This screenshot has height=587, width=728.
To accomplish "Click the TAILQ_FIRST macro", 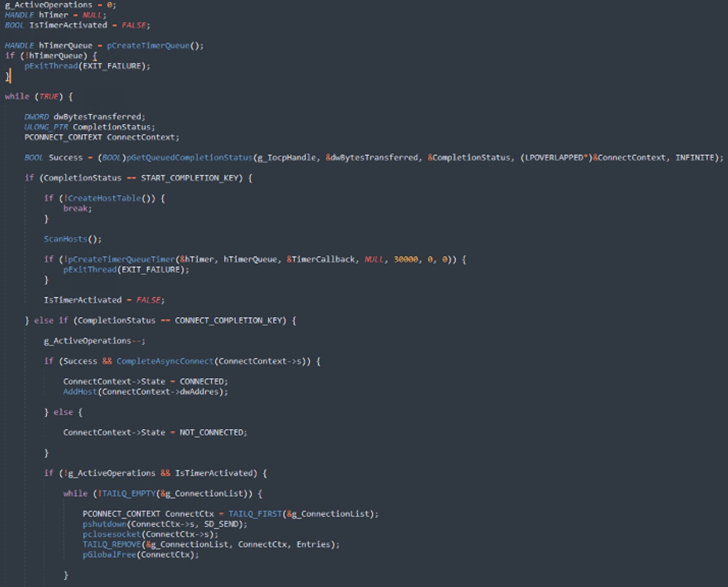I will pyautogui.click(x=255, y=514).
